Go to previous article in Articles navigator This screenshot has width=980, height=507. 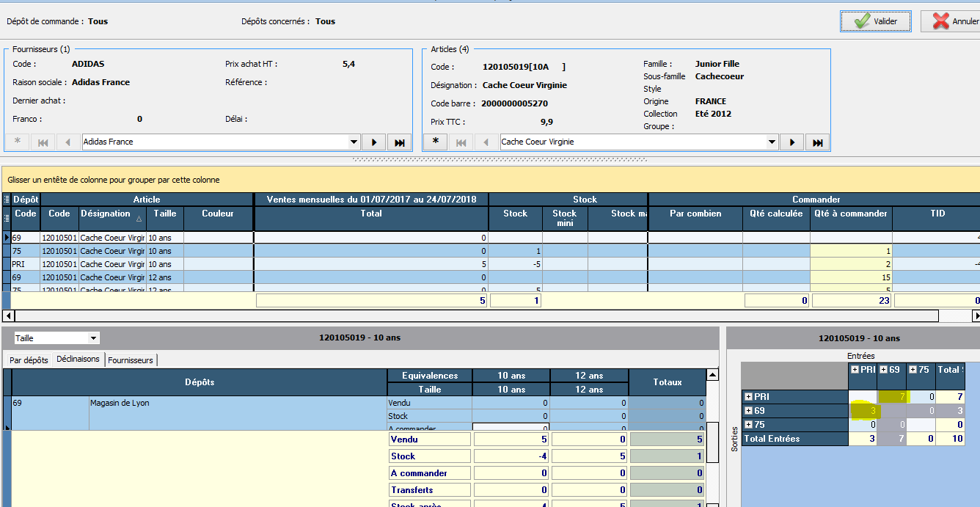coord(486,142)
